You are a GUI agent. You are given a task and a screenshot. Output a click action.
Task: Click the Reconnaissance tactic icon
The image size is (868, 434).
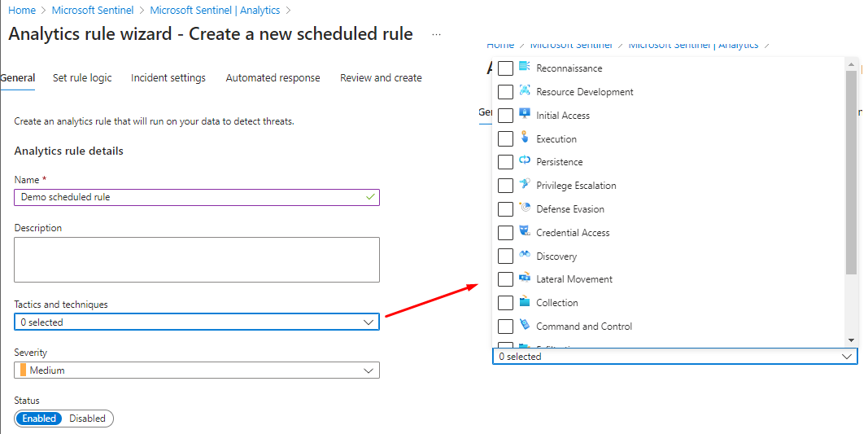[525, 67]
